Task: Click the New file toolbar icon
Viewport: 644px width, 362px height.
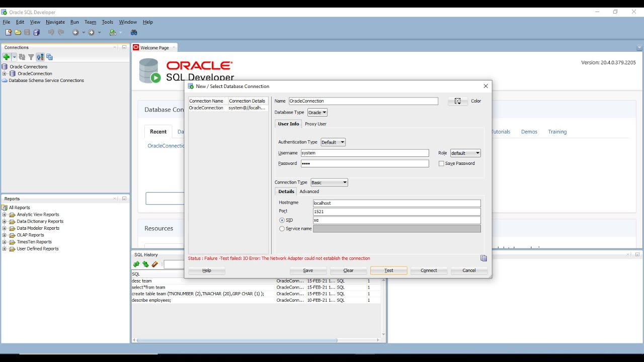Action: 9,32
